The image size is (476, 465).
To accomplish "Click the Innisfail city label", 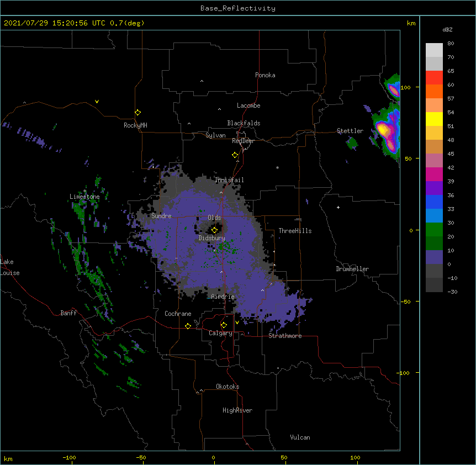I will pyautogui.click(x=229, y=180).
